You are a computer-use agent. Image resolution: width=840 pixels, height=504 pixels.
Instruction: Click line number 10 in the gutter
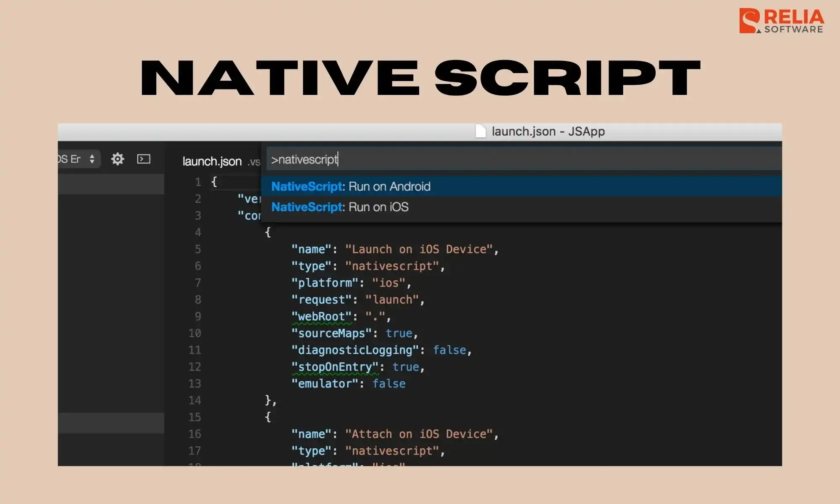click(x=194, y=333)
